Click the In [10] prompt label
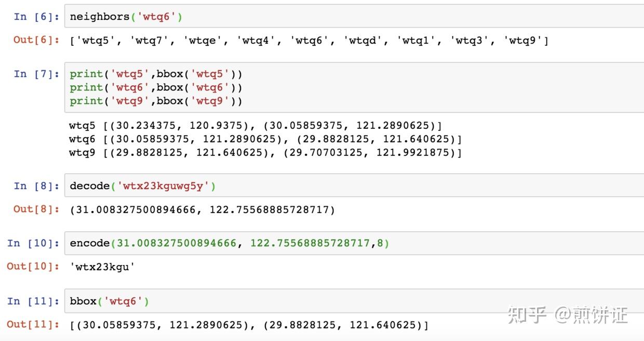 pos(33,243)
